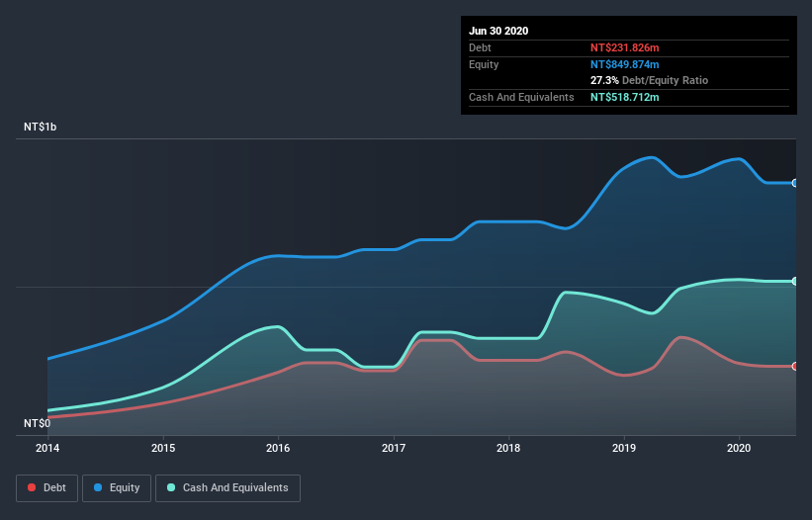The height and width of the screenshot is (520, 812).
Task: Click the Equity endpoint marker at Jun 2020
Action: [795, 183]
